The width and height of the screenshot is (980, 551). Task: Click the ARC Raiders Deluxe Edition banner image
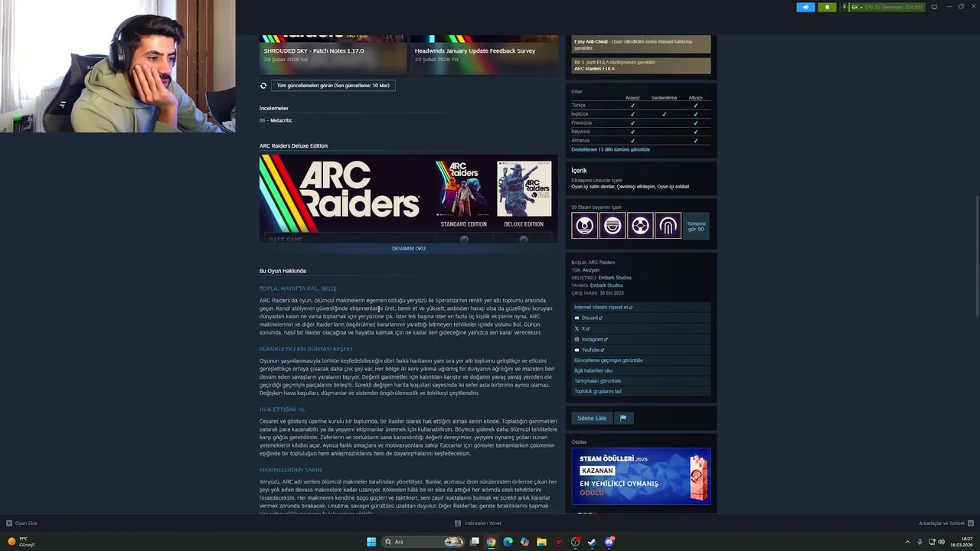click(x=409, y=198)
